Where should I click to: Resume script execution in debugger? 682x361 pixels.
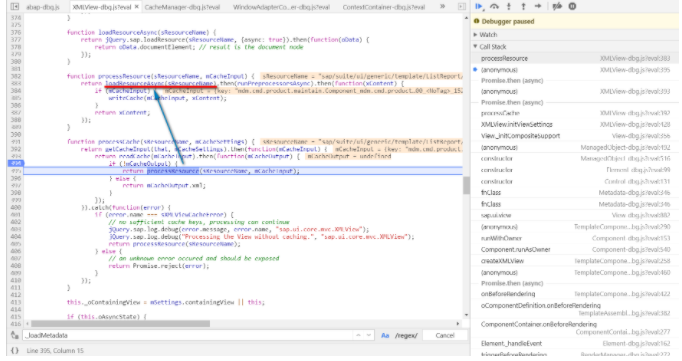coord(479,7)
